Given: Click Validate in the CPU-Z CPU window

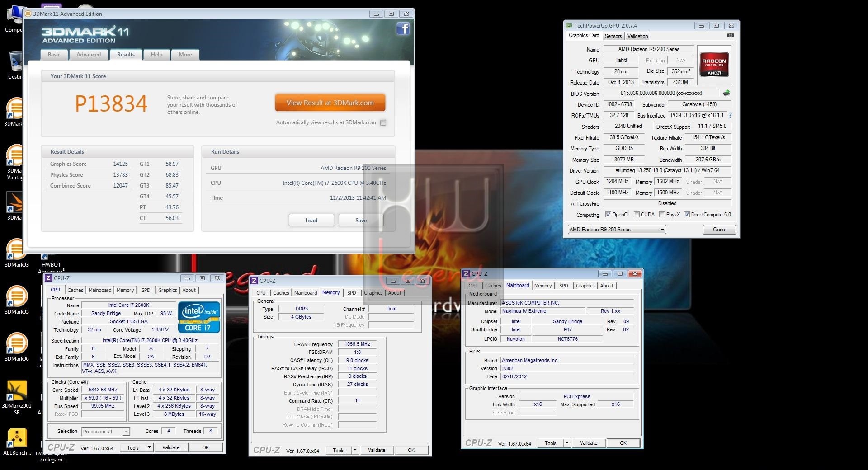Looking at the screenshot, I should 171,447.
